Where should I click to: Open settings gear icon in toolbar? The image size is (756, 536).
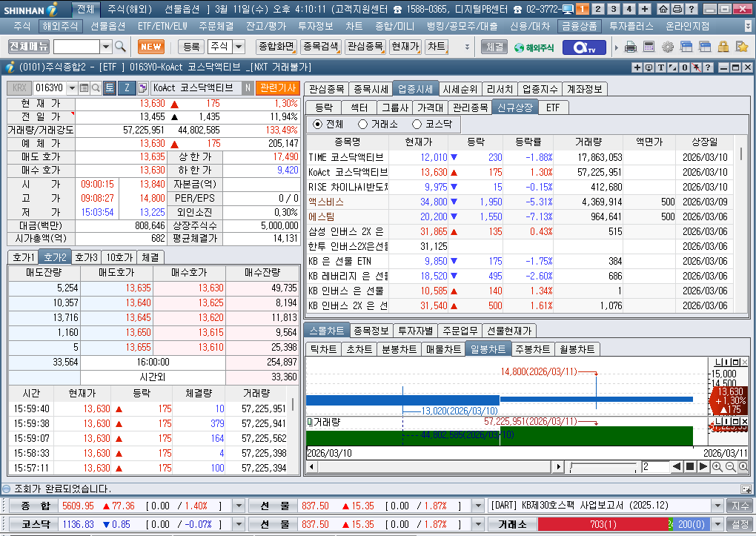[x=668, y=47]
